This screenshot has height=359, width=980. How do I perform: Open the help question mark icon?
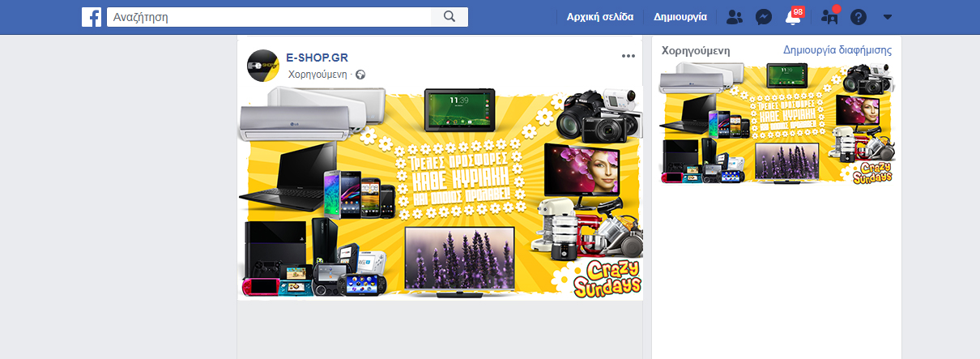(x=859, y=17)
